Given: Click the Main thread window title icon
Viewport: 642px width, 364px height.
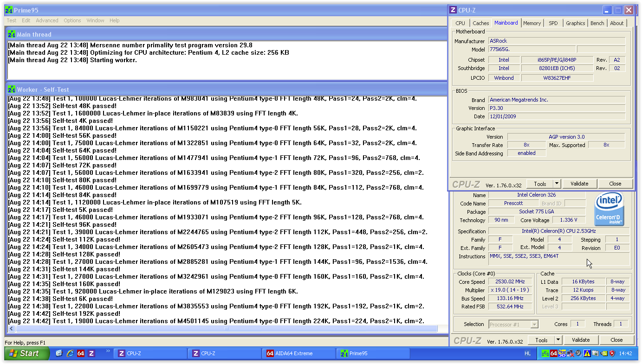Looking at the screenshot, I should [12, 34].
